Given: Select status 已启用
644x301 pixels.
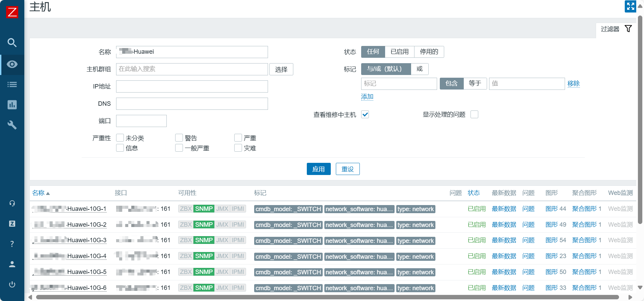Looking at the screenshot, I should 400,52.
